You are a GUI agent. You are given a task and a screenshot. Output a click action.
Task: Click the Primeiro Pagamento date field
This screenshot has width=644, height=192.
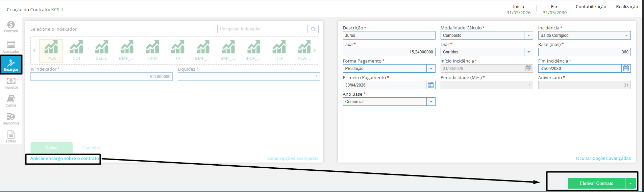pyautogui.click(x=385, y=85)
